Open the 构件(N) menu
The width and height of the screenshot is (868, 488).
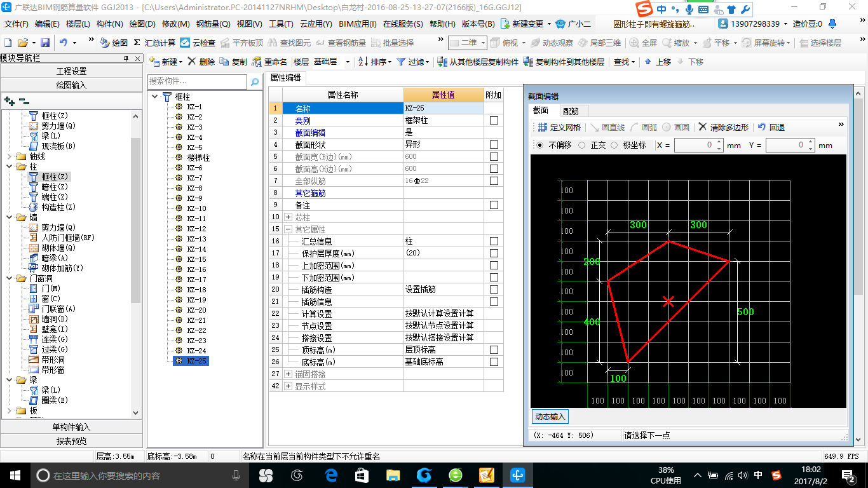110,24
